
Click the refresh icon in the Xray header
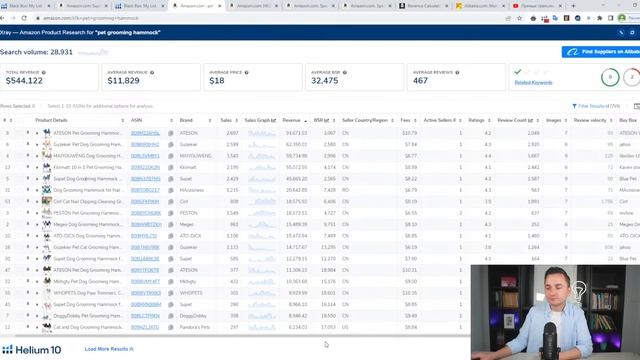(632, 33)
